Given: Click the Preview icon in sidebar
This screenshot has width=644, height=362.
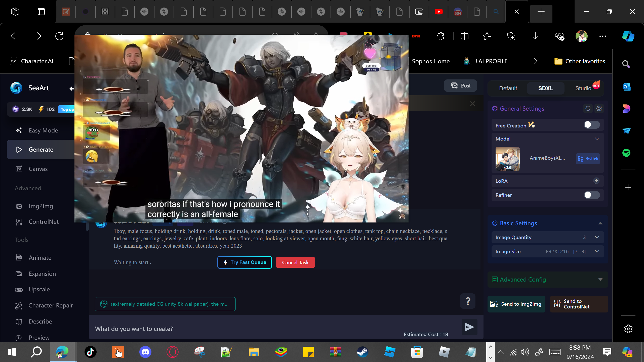Looking at the screenshot, I should click(19, 338).
